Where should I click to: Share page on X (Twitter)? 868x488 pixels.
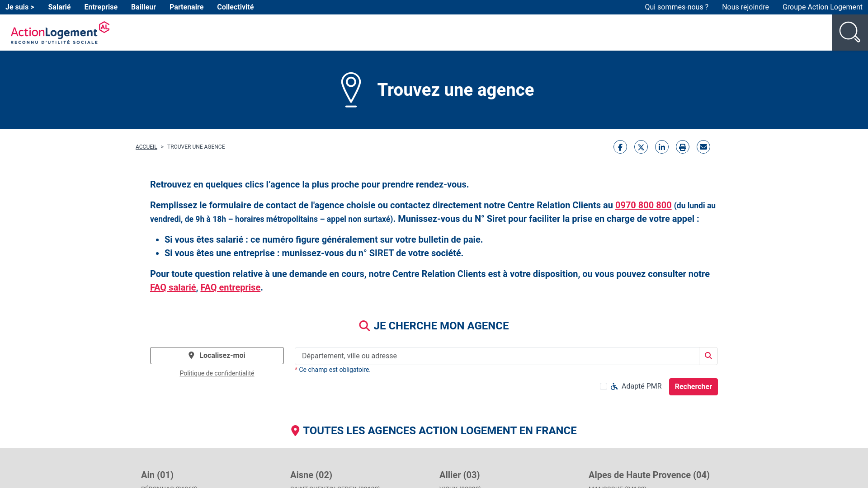(x=641, y=147)
